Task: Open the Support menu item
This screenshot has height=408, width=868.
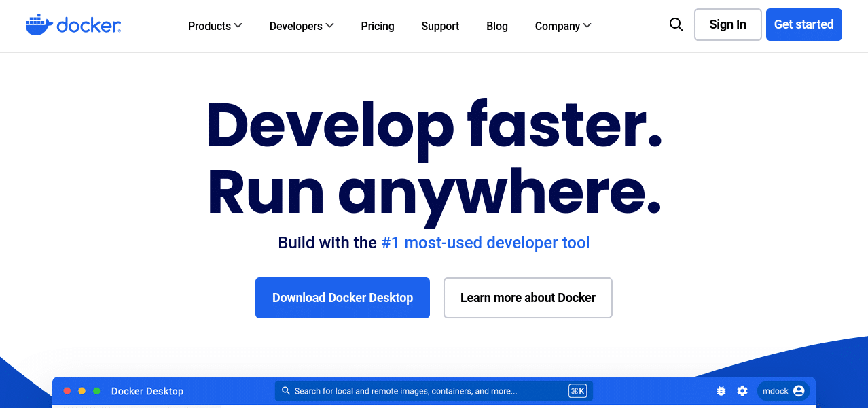Action: (x=439, y=26)
